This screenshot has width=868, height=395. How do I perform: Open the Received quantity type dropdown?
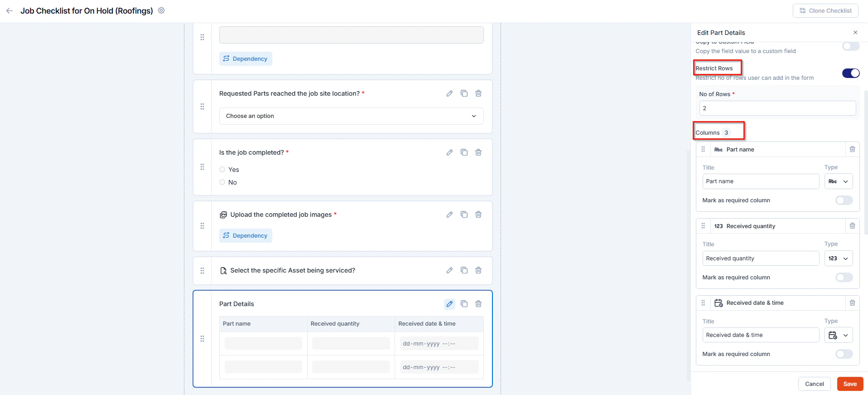(839, 258)
